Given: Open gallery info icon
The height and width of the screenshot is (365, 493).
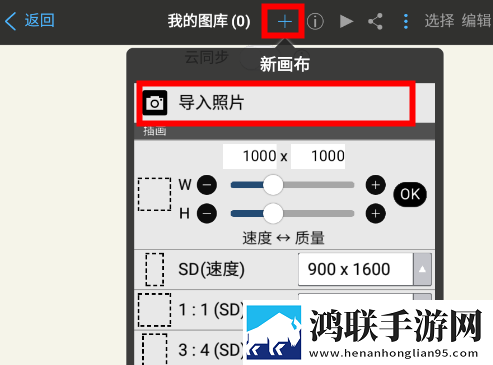Looking at the screenshot, I should pyautogui.click(x=315, y=22).
